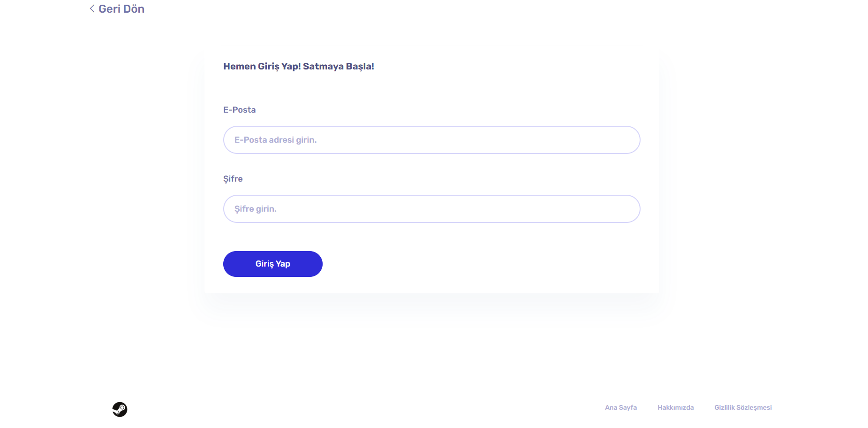Click the placeholder text E-Posta adresi girin
The width and height of the screenshot is (868, 428).
[276, 140]
